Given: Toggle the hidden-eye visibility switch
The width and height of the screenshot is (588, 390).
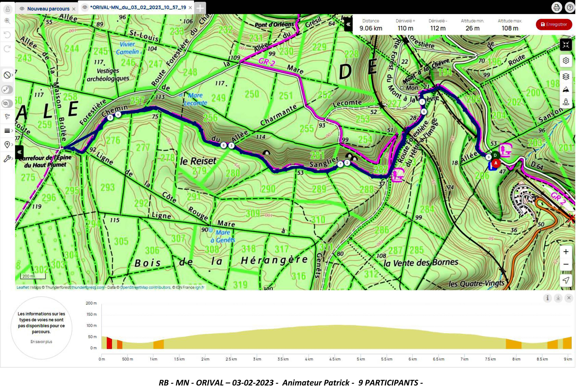Looking at the screenshot, I should (7, 104).
